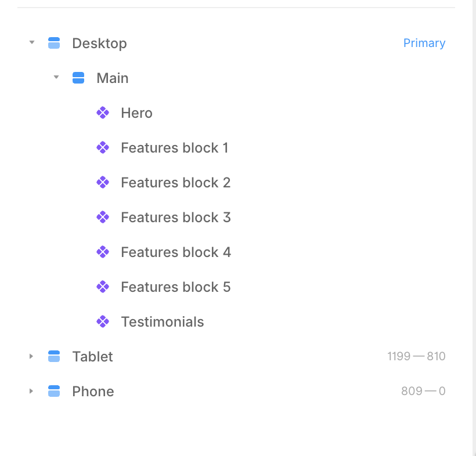This screenshot has width=476, height=456.
Task: Click the Desktop frame icon
Action: (x=54, y=43)
